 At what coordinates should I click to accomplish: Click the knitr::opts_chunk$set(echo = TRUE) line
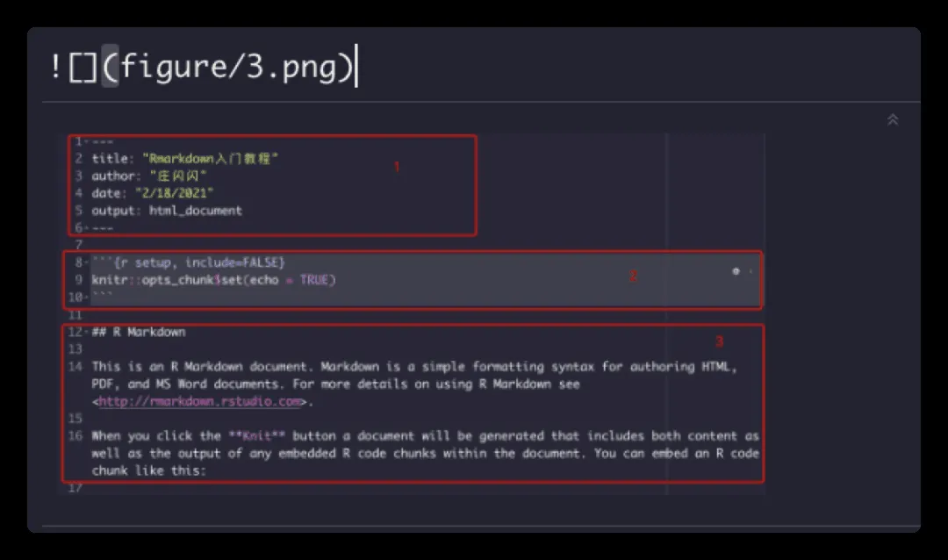point(213,280)
